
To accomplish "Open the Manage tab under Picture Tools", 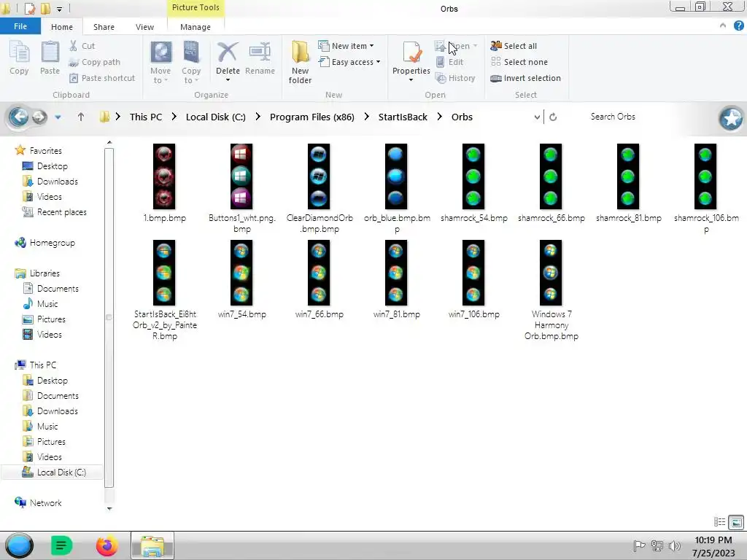I will pyautogui.click(x=196, y=27).
